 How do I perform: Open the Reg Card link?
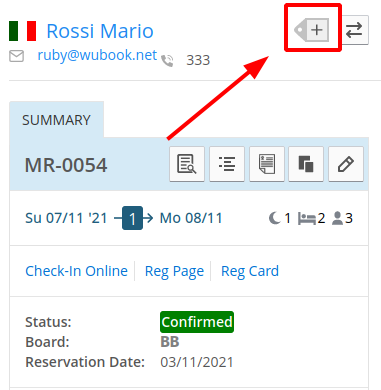250,271
